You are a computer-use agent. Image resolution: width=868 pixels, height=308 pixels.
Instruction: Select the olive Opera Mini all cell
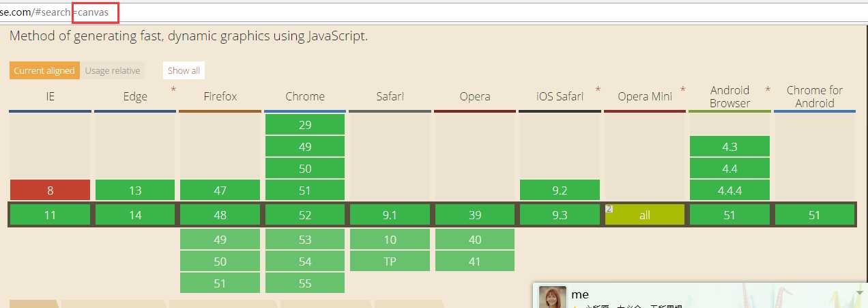(645, 214)
